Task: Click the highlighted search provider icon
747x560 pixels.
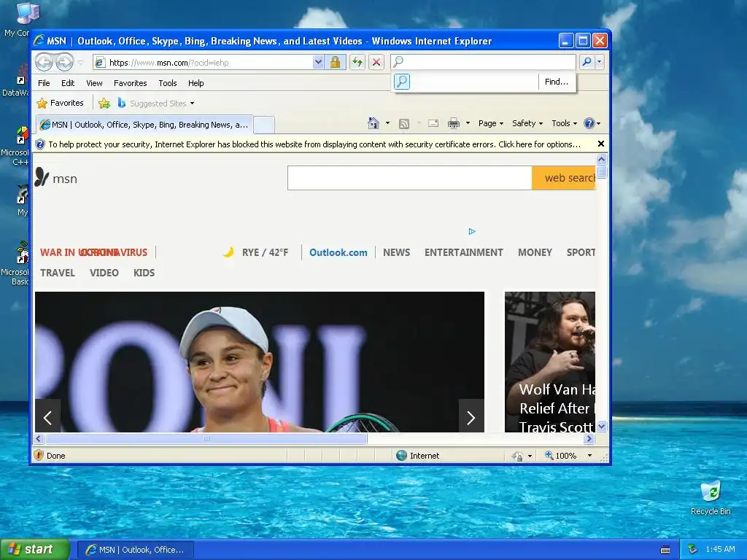Action: point(402,82)
